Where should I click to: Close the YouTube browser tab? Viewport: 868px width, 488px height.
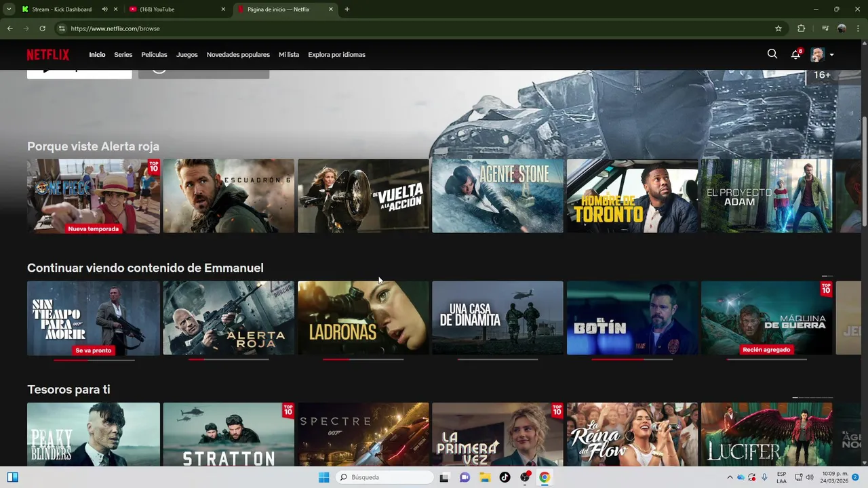point(223,9)
